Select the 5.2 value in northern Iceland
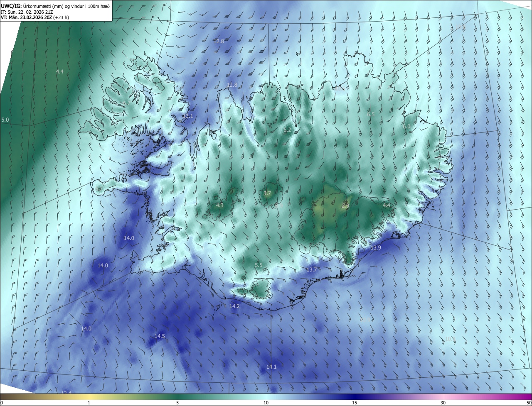532x406 pixels. pyautogui.click(x=287, y=130)
